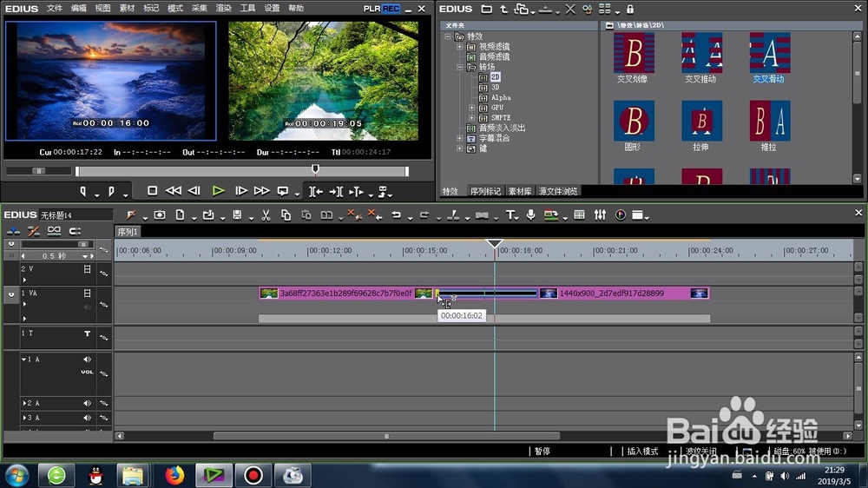868x488 pixels.
Task: Open the Set In point dropdown arrow
Action: (x=97, y=195)
